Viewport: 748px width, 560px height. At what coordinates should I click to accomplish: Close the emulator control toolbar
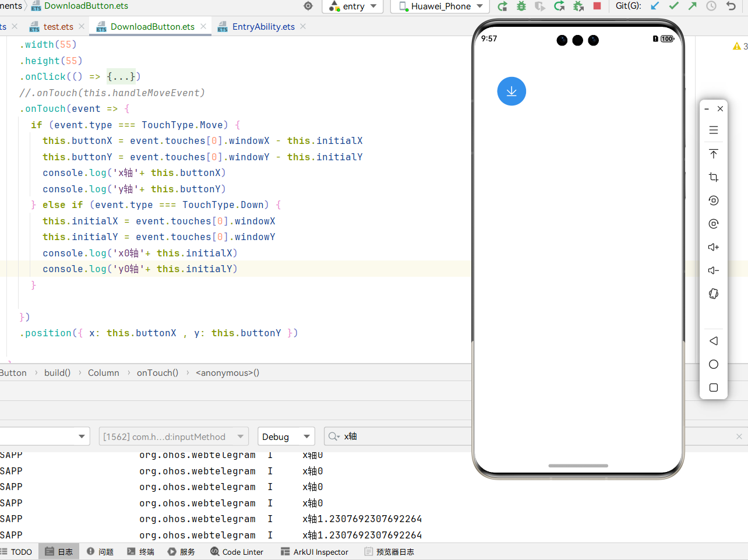click(721, 109)
